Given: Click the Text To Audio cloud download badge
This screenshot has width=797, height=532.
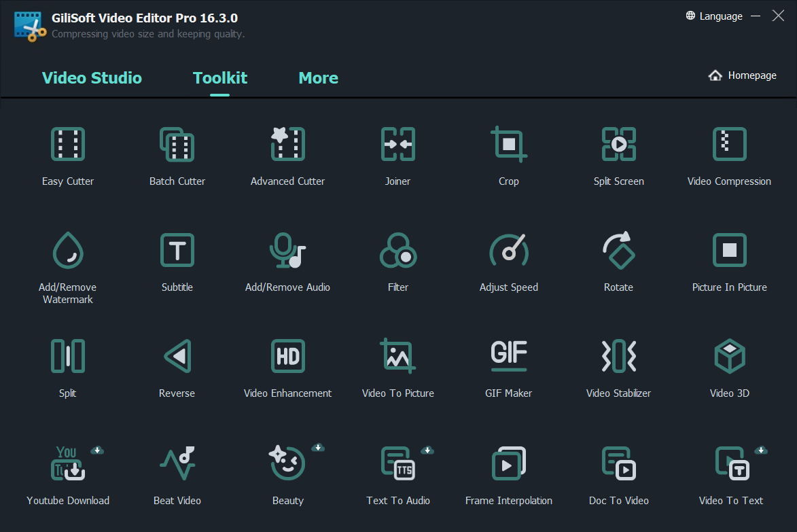Looking at the screenshot, I should [x=427, y=450].
